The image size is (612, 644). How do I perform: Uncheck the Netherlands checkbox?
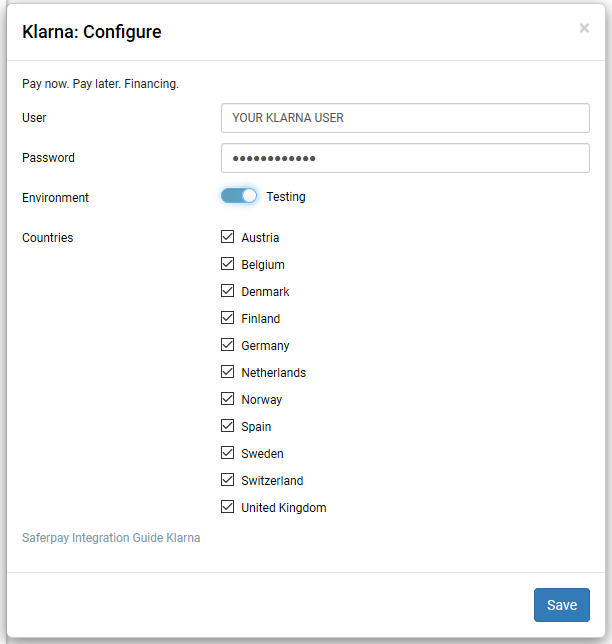[228, 373]
